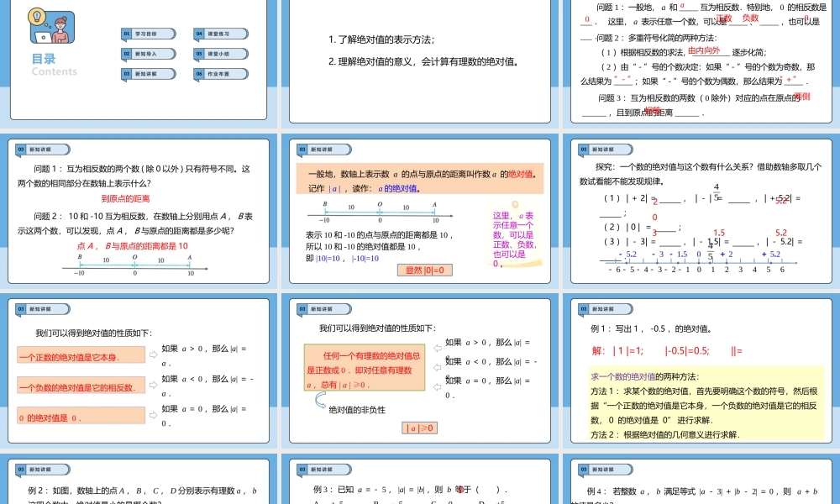Screen dimensions: 840x504
Task: Select contents item 03 新知讲解
Action: (149, 73)
